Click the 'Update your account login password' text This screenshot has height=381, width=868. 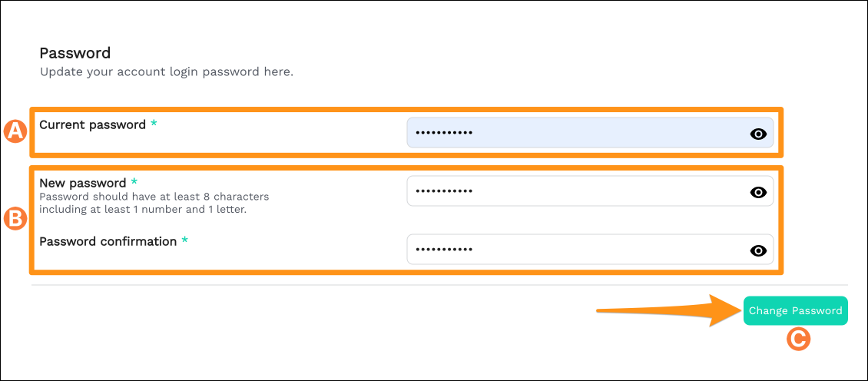click(x=166, y=72)
